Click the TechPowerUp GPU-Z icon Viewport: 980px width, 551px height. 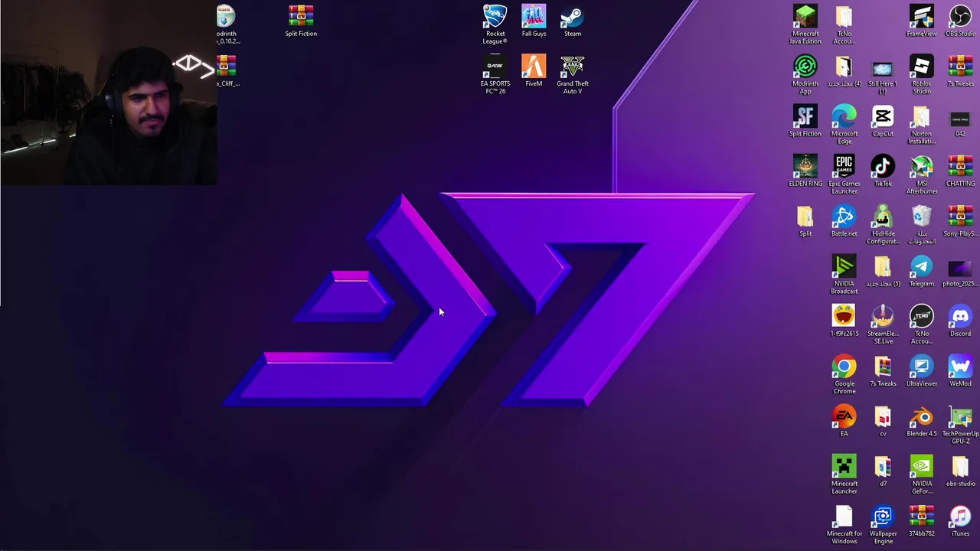(x=960, y=424)
